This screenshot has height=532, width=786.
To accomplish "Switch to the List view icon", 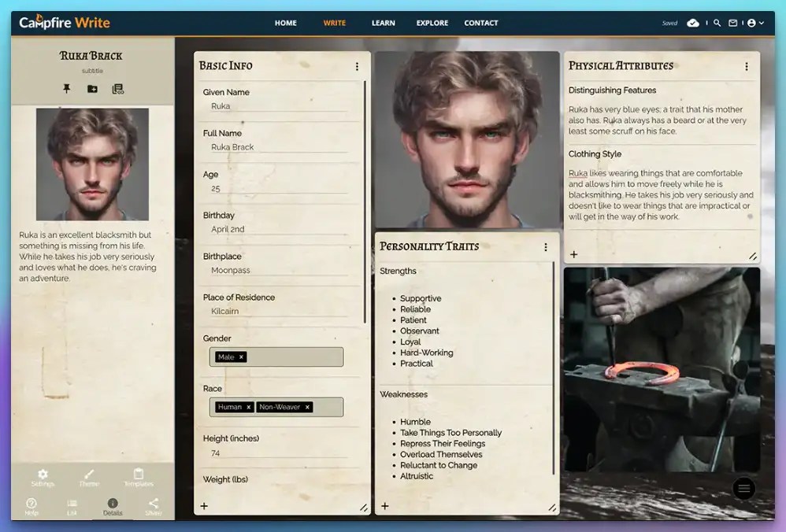I will click(72, 507).
